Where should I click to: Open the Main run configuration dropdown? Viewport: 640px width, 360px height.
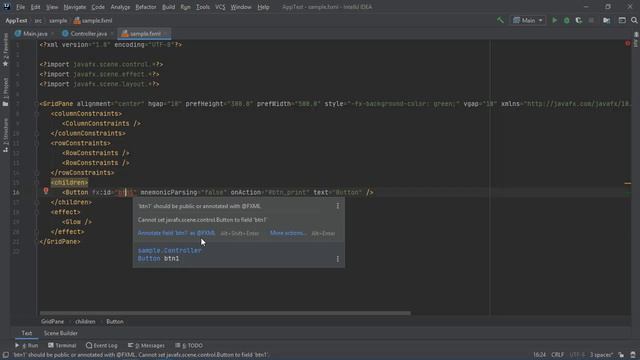[528, 20]
